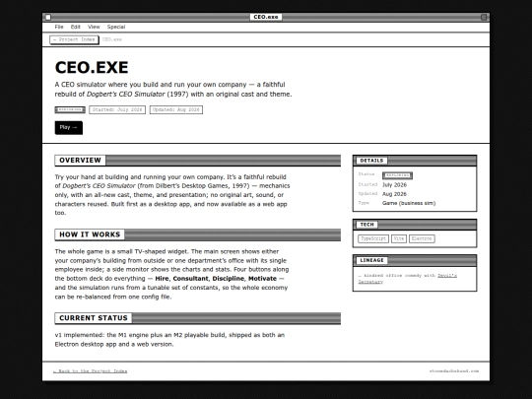Click the 'Updated: Aug 2026' tag
The width and height of the screenshot is (532, 399).
point(176,109)
